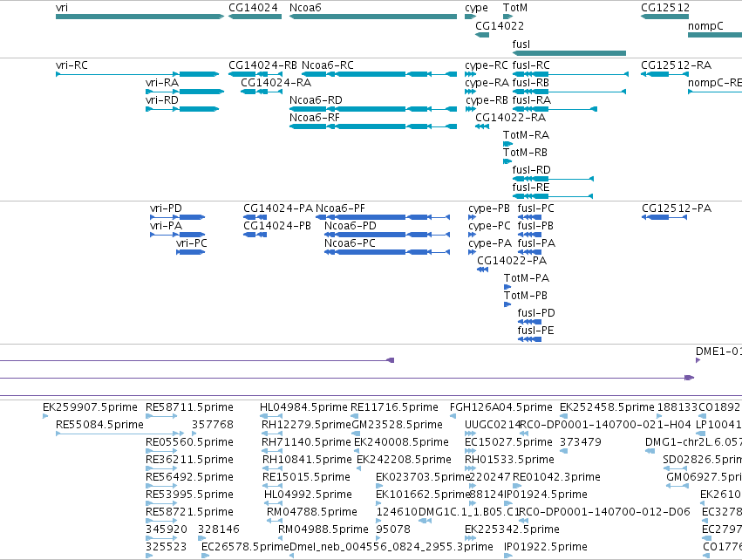
Task: Select protein fusl-PE
Action: tap(529, 339)
